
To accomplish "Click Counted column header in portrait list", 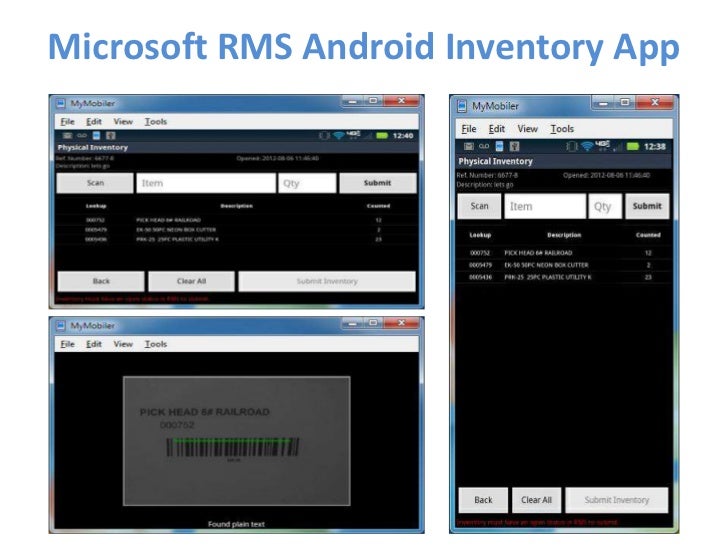I will 648,235.
